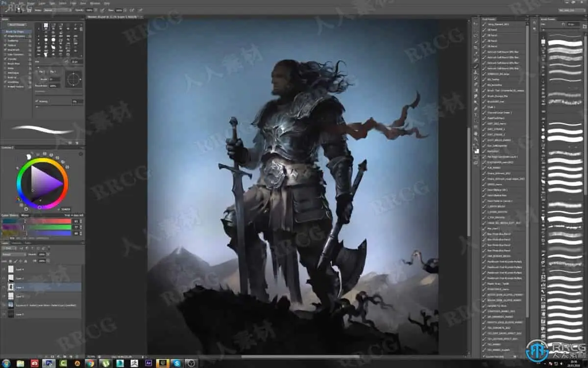Select the Blur tool
Viewport: 588px width, 368px height.
tap(476, 97)
